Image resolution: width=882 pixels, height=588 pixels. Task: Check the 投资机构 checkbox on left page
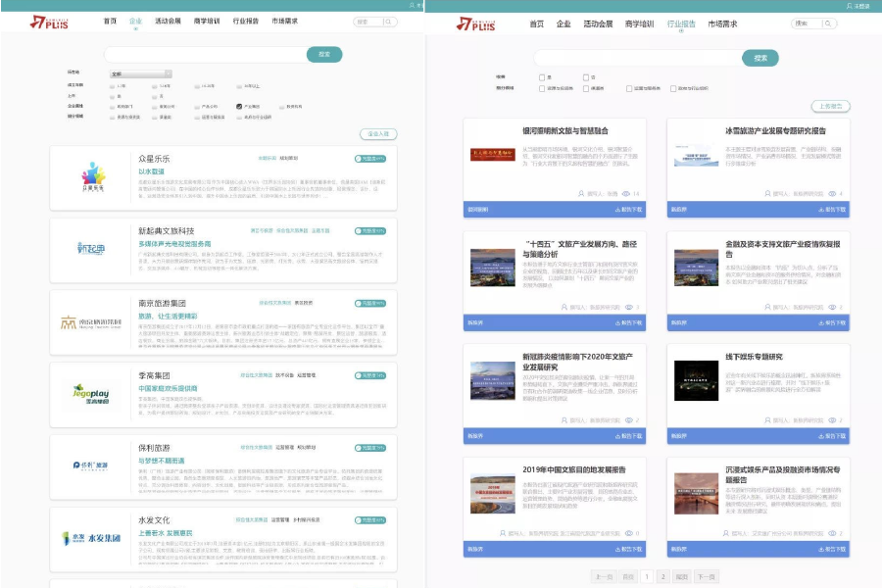(282, 107)
